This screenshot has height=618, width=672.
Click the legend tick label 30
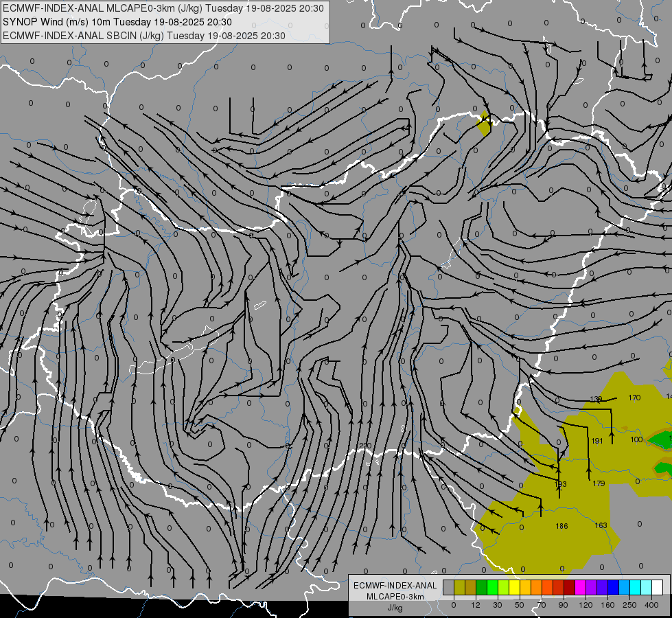coord(498,605)
